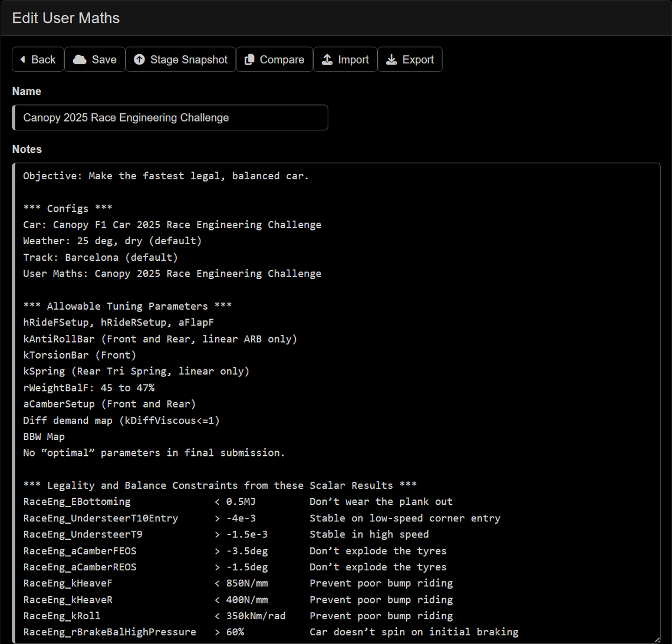Click 'No optimal parameters in final submission' line

click(154, 453)
